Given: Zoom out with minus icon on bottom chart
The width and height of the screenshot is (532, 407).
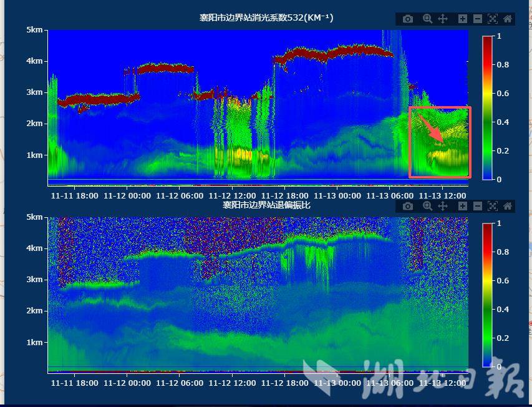Looking at the screenshot, I should pyautogui.click(x=478, y=206).
